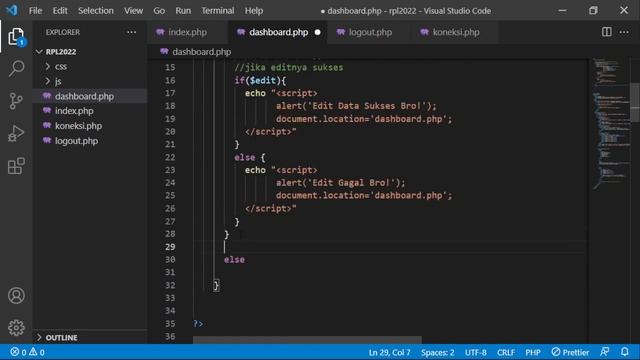Click the feedback icon in status bar
The width and height of the screenshot is (640, 360).
pyautogui.click(x=605, y=352)
